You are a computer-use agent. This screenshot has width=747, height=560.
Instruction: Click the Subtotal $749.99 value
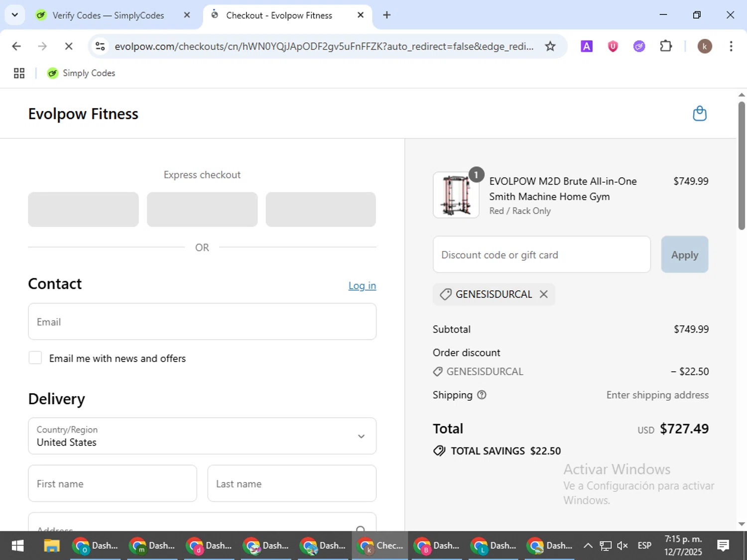(x=691, y=329)
